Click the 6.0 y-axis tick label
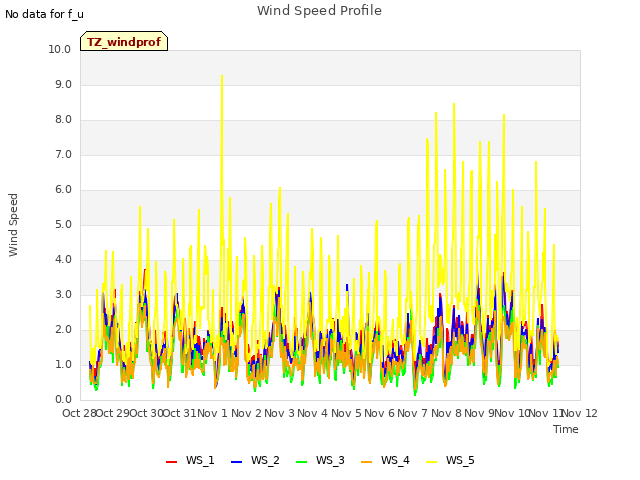 click(x=63, y=190)
